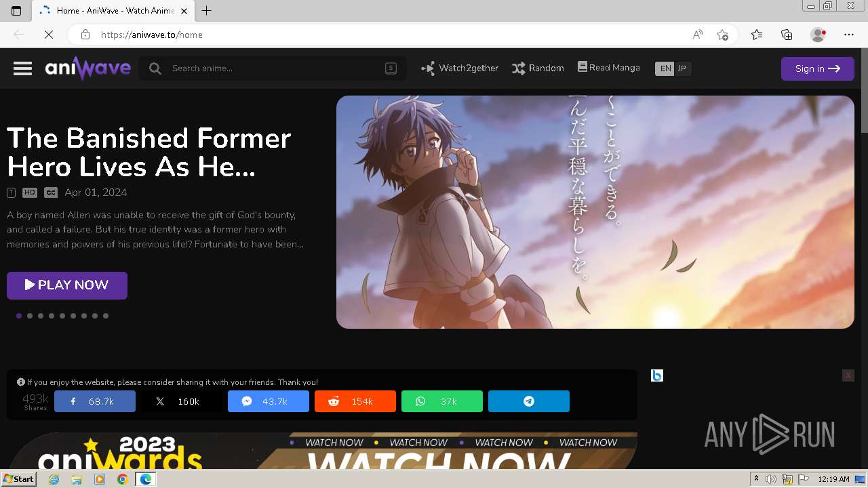The image size is (868, 488).
Task: Click the AniWave logo
Action: (87, 68)
